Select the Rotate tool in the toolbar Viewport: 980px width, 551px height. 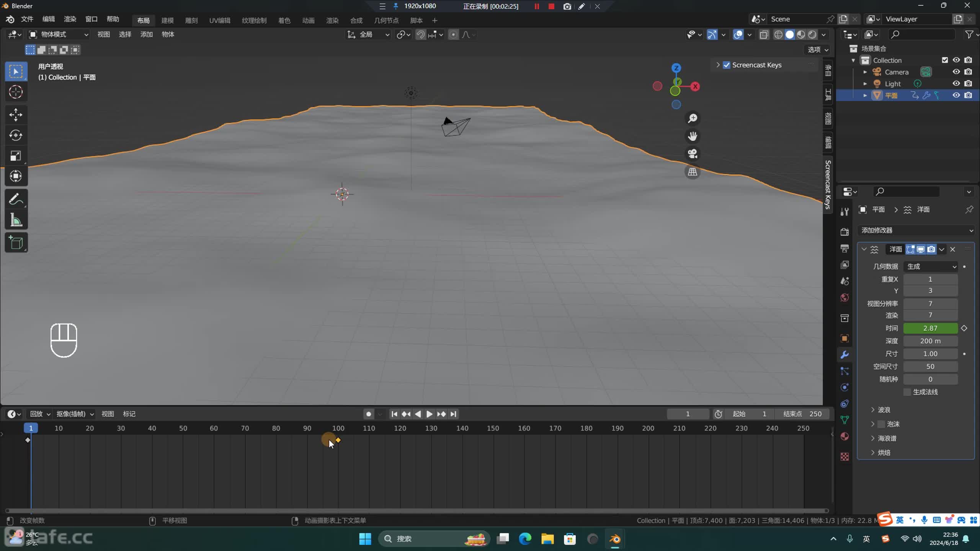point(16,135)
